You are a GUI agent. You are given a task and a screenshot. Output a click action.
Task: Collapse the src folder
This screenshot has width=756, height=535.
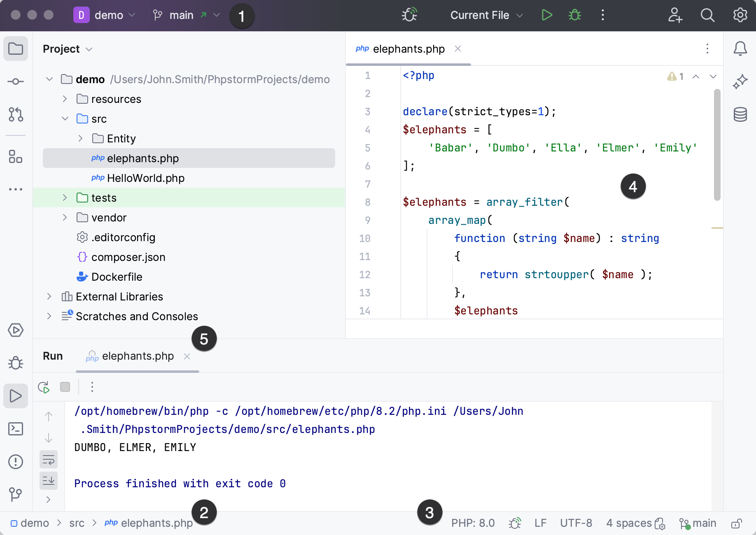pyautogui.click(x=65, y=119)
